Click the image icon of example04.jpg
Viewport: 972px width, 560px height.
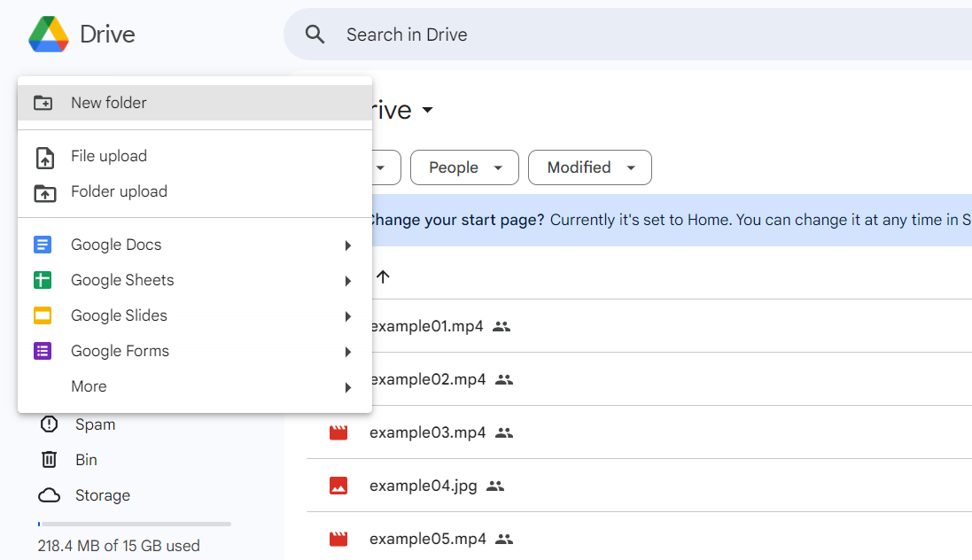pyautogui.click(x=338, y=486)
